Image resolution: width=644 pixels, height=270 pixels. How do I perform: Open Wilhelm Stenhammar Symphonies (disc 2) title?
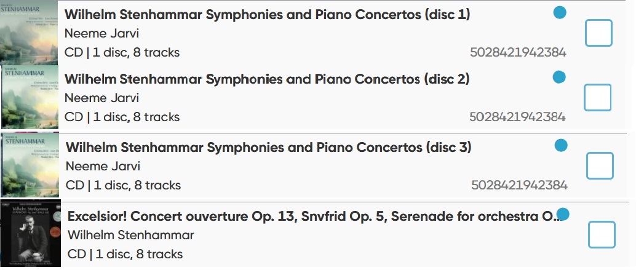click(x=266, y=79)
